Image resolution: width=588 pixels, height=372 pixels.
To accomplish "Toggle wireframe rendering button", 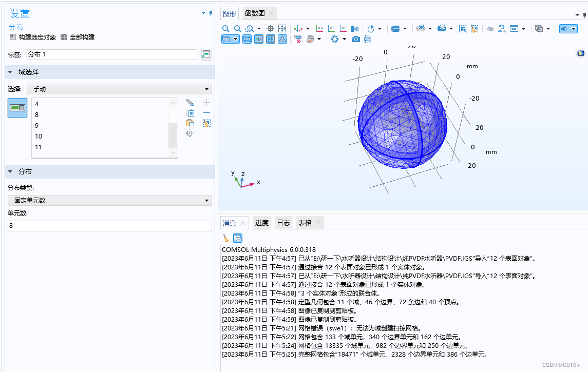I will pyautogui.click(x=246, y=39).
